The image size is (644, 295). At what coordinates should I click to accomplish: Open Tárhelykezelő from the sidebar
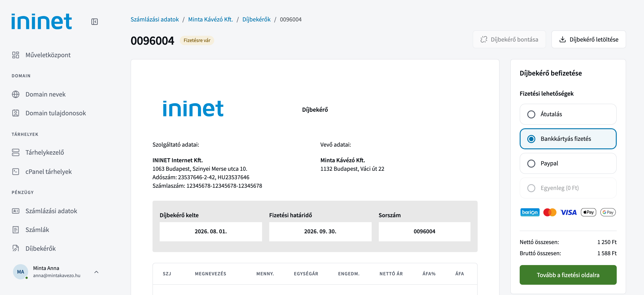tap(45, 152)
